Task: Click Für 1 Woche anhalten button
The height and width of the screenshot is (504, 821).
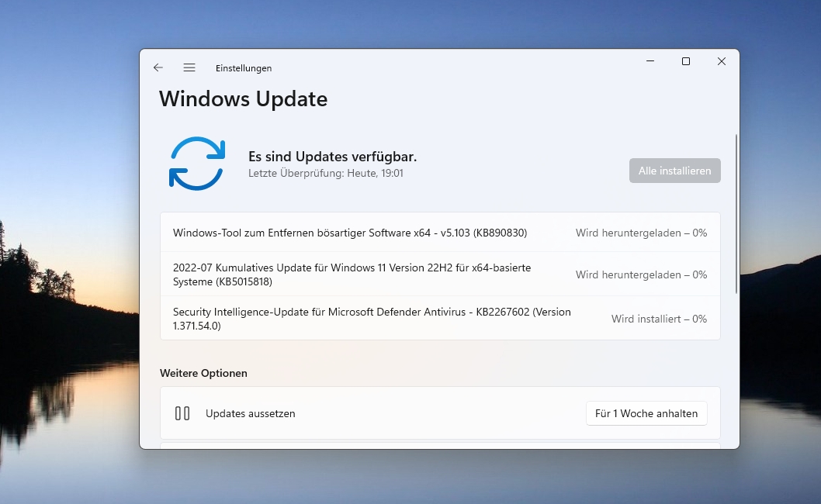Action: (x=646, y=413)
